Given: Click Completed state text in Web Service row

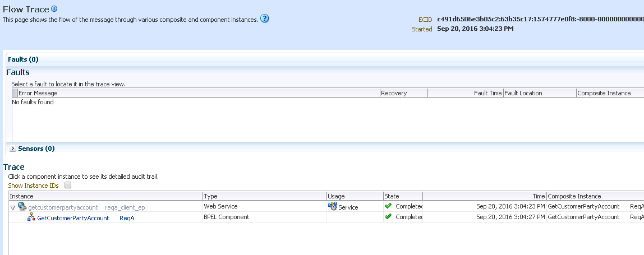Looking at the screenshot, I should click(409, 206).
